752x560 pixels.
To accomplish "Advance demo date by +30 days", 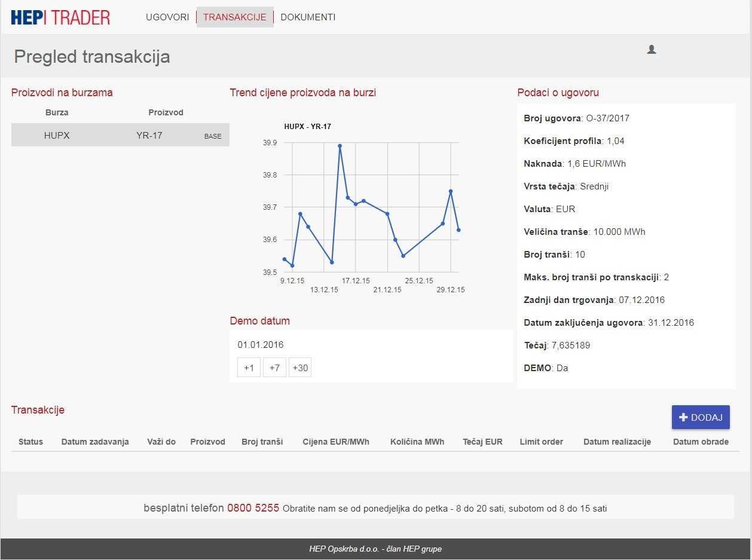I will [300, 368].
